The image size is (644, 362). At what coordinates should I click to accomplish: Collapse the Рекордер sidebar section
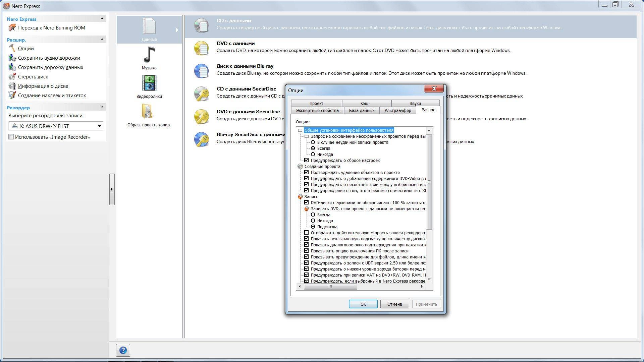pyautogui.click(x=102, y=107)
